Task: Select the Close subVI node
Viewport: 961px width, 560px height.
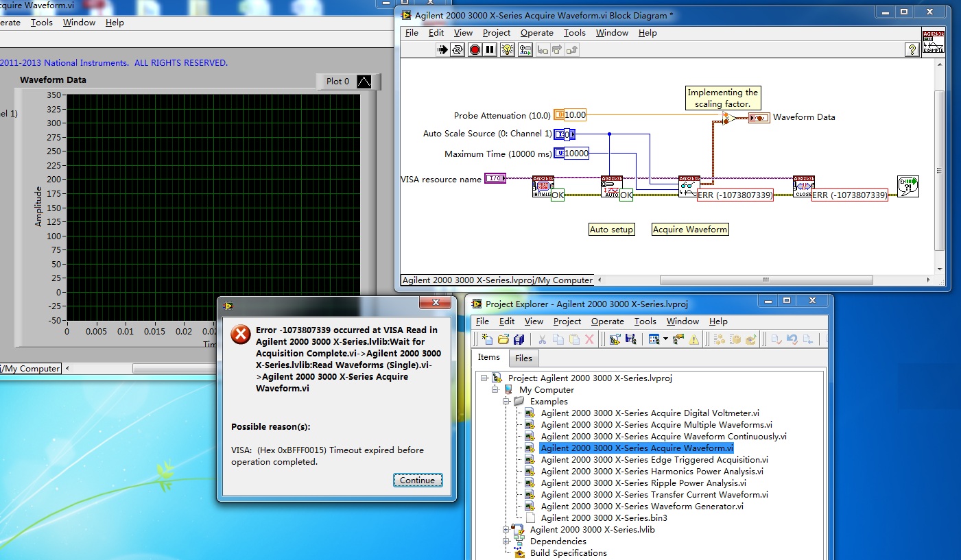Action: (804, 187)
